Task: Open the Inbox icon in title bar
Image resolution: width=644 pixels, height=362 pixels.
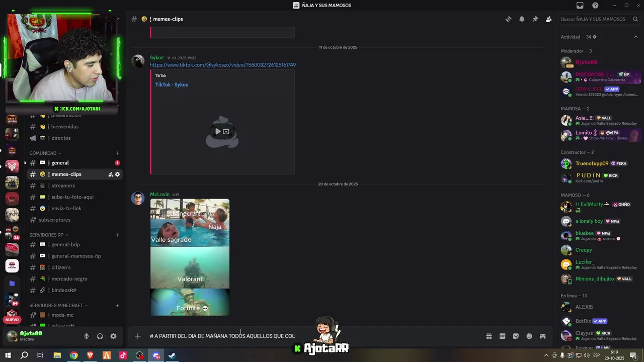Action: tap(580, 6)
